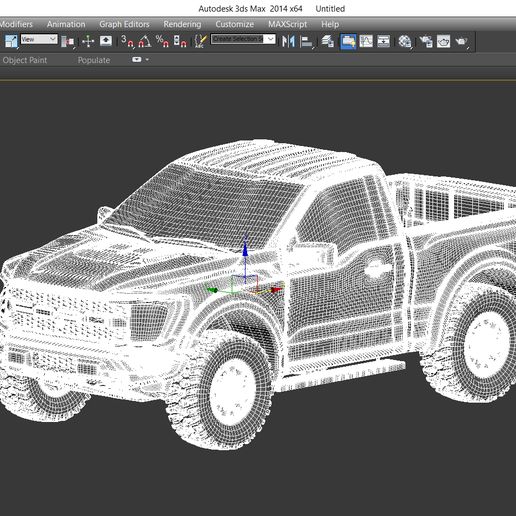Open the Material Editor
Screen dimensions: 516x516
(405, 42)
